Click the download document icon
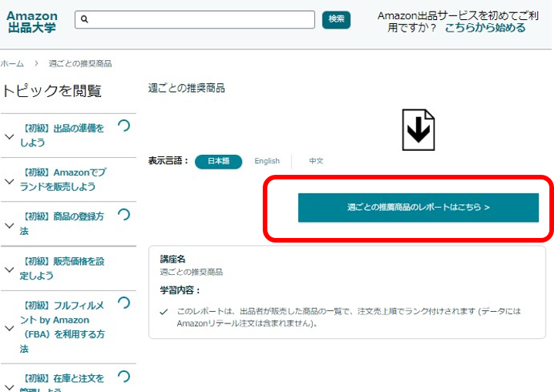 point(418,130)
